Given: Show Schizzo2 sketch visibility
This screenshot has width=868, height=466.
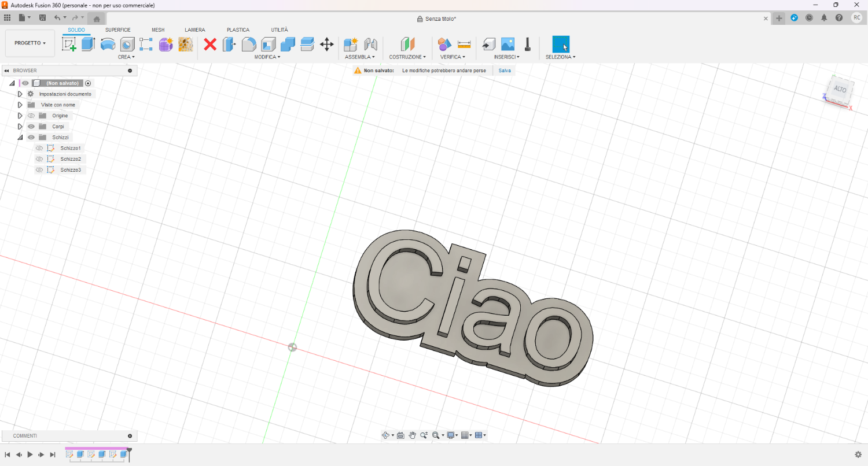Looking at the screenshot, I should 39,159.
